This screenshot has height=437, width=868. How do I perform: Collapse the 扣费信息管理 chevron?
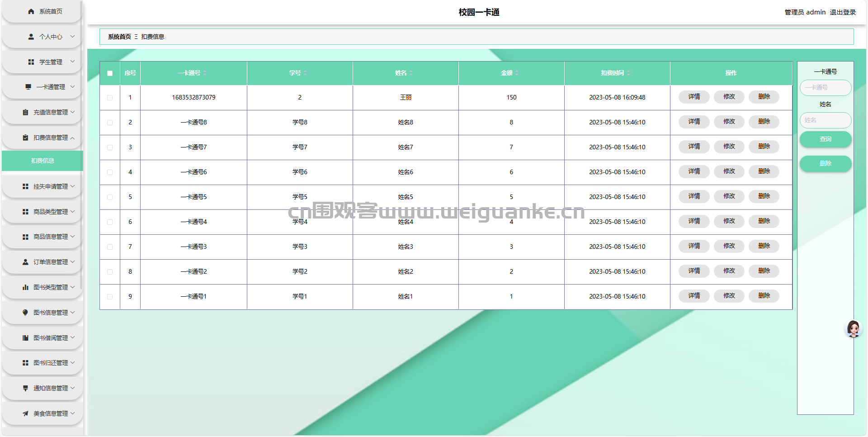pyautogui.click(x=72, y=138)
